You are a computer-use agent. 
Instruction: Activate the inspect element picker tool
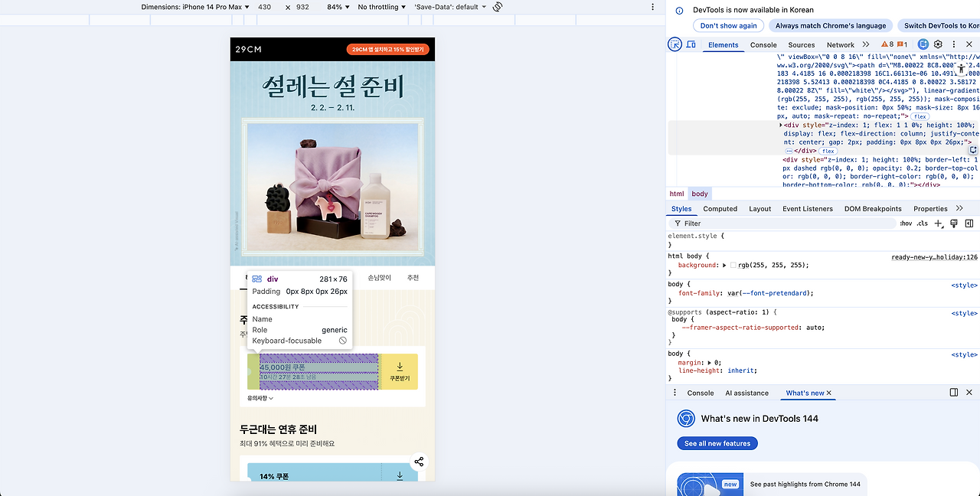(x=675, y=44)
